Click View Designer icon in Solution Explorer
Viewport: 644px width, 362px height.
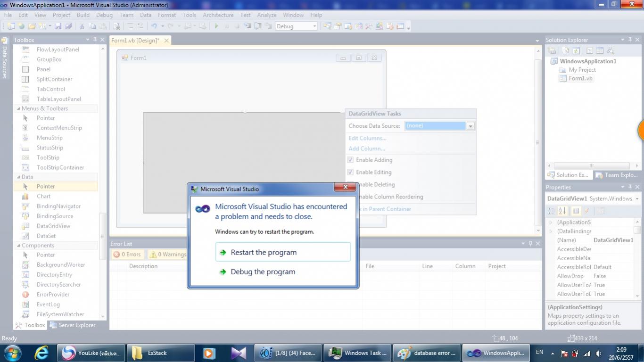tap(600, 50)
